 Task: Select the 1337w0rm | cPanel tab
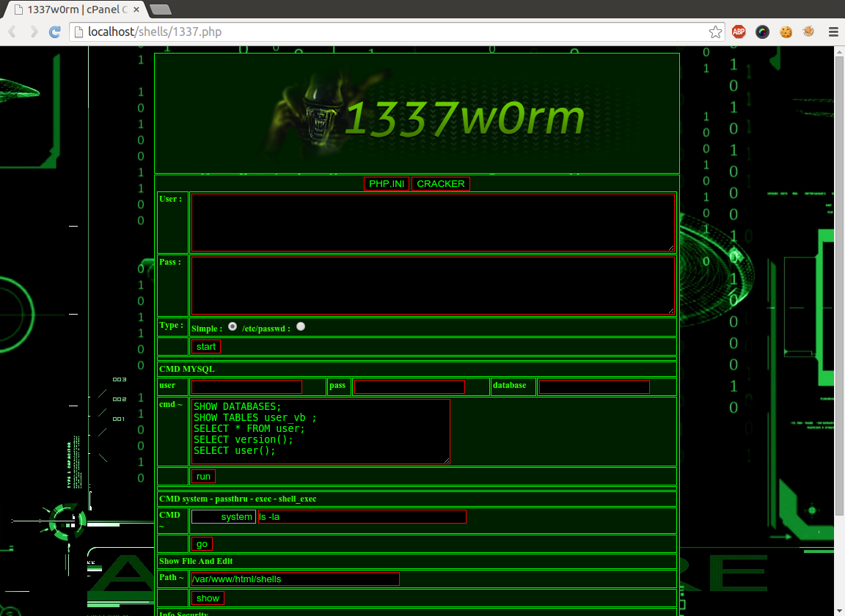click(76, 10)
